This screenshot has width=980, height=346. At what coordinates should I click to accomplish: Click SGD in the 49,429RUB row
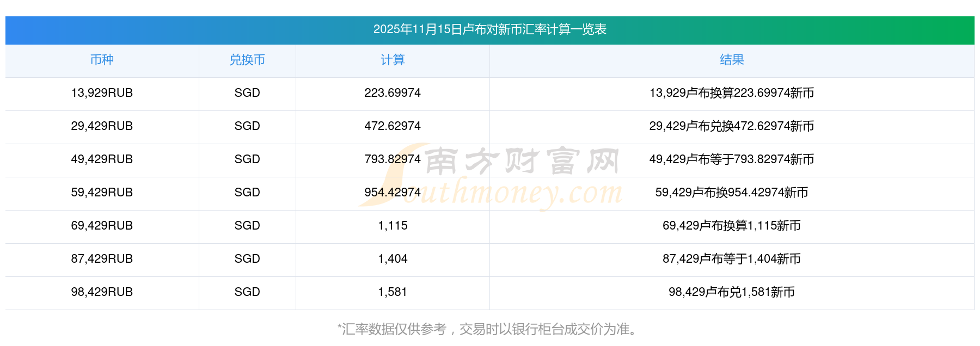247,159
